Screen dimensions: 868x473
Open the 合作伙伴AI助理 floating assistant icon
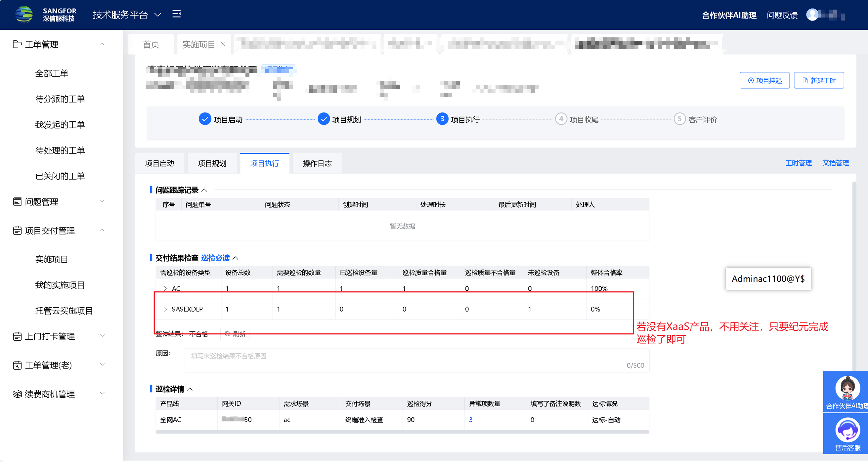847,388
